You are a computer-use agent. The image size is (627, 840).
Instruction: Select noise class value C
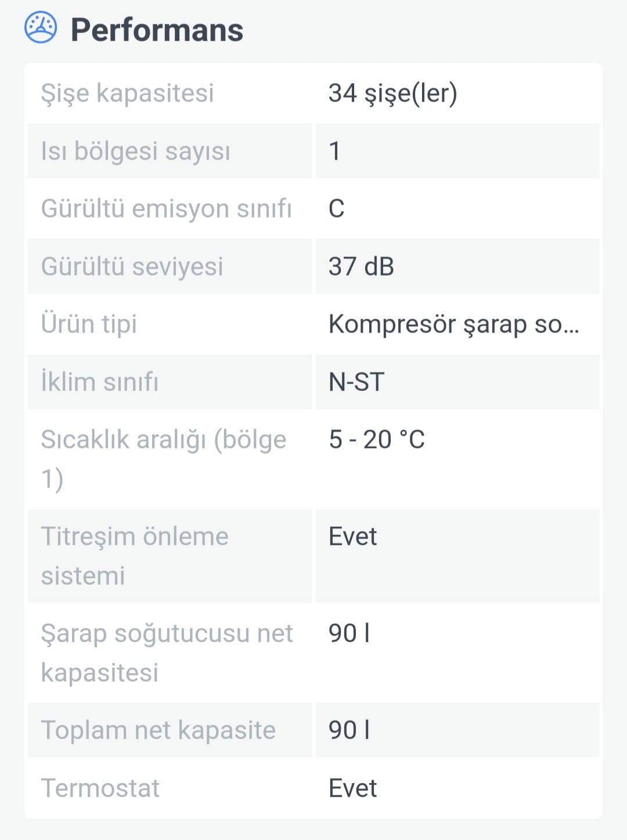click(x=337, y=209)
